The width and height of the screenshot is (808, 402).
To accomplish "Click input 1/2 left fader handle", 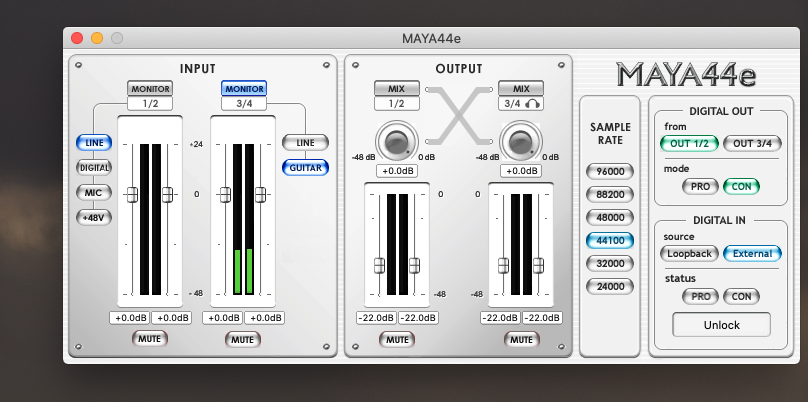I will (132, 194).
